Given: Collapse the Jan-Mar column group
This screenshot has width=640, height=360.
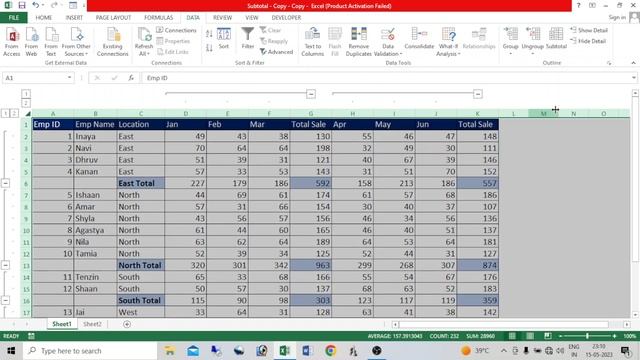Looking at the screenshot, I should tap(311, 94).
